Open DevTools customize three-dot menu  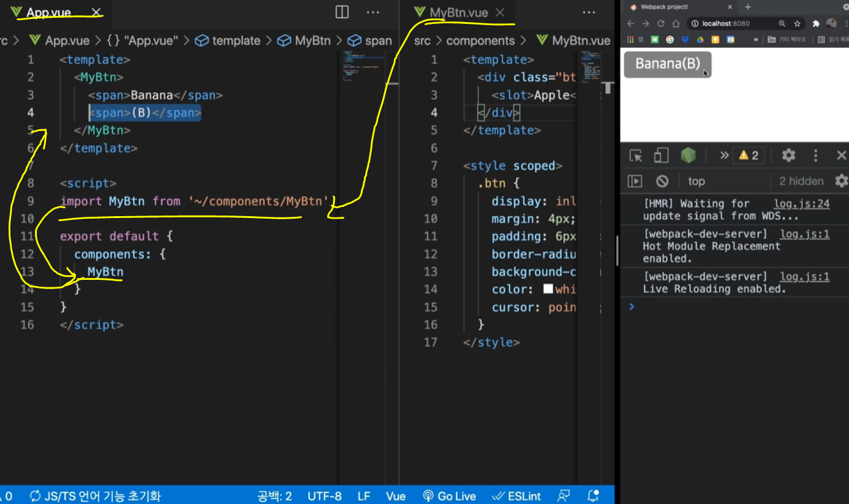[815, 156]
